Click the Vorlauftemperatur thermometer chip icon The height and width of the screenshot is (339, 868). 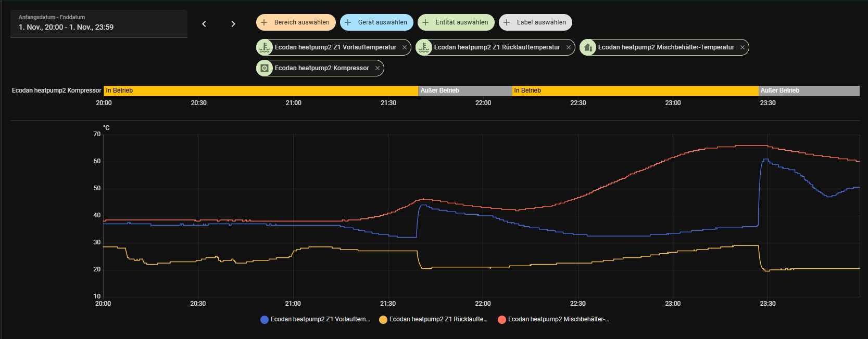click(265, 47)
